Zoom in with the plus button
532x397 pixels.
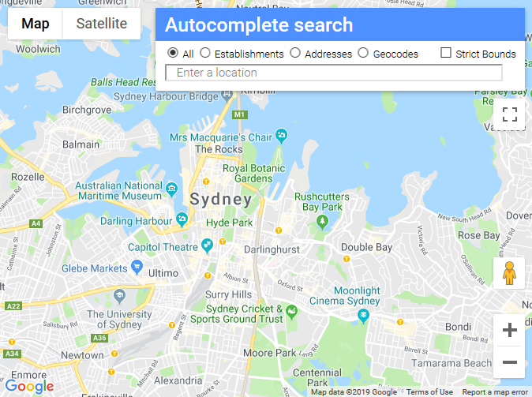click(x=510, y=330)
